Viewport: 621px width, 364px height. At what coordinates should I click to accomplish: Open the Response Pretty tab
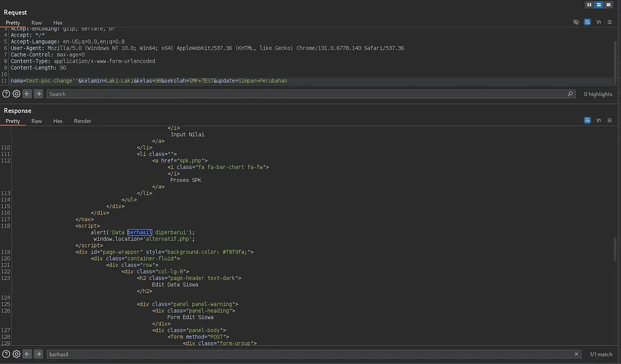coord(12,121)
